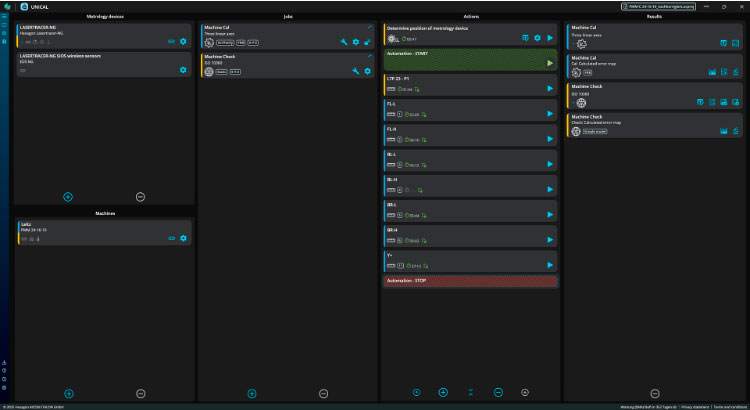Open table icon on Determine position action

526,38
